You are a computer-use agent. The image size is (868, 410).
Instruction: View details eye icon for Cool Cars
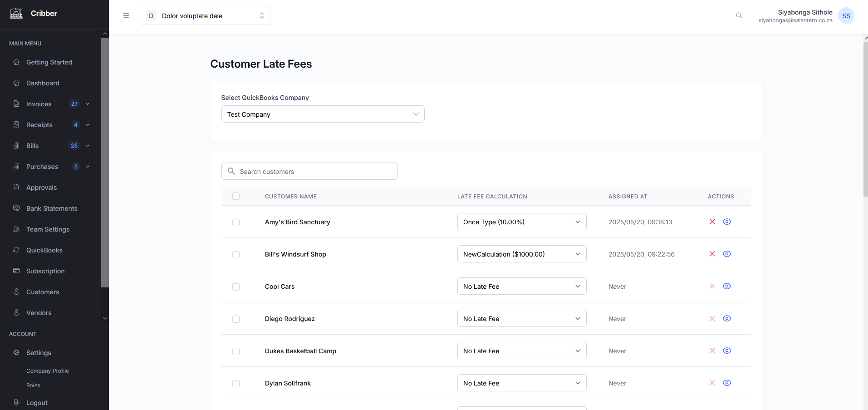727,286
